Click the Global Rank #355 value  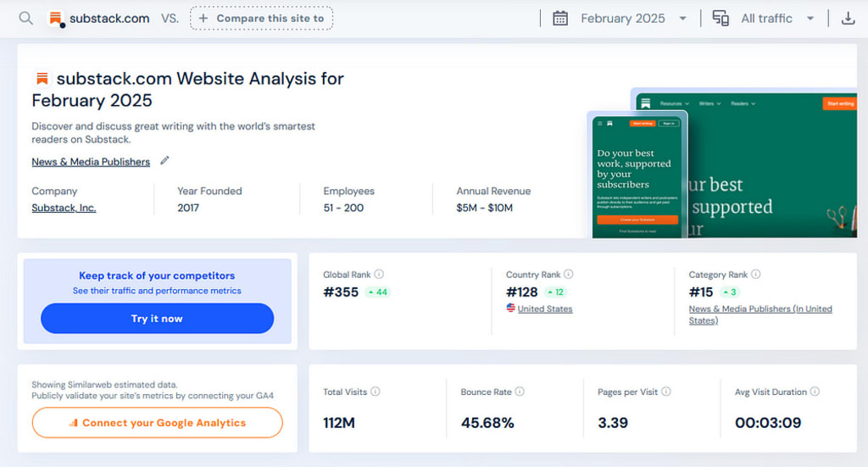tap(341, 292)
